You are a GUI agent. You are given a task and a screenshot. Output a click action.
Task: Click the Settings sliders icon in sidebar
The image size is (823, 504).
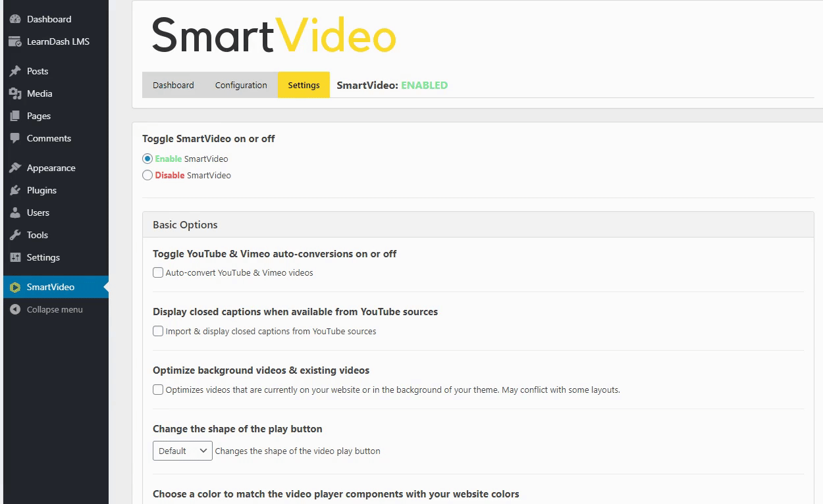(15, 257)
